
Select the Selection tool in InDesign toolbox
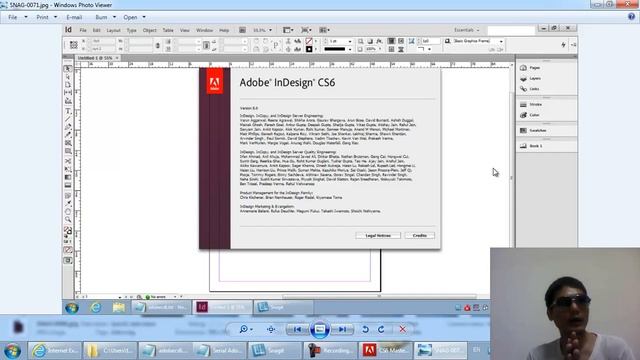(x=68, y=69)
